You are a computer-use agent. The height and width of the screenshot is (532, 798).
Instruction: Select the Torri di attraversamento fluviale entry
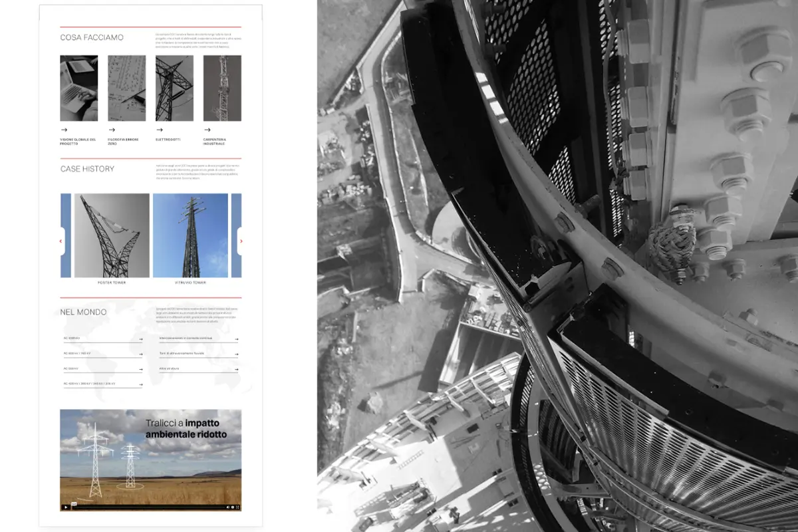tap(198, 354)
